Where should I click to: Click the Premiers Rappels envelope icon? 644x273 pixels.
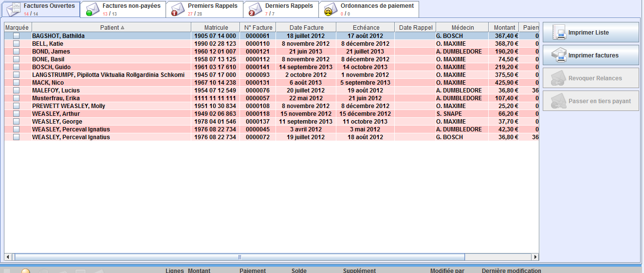point(178,9)
